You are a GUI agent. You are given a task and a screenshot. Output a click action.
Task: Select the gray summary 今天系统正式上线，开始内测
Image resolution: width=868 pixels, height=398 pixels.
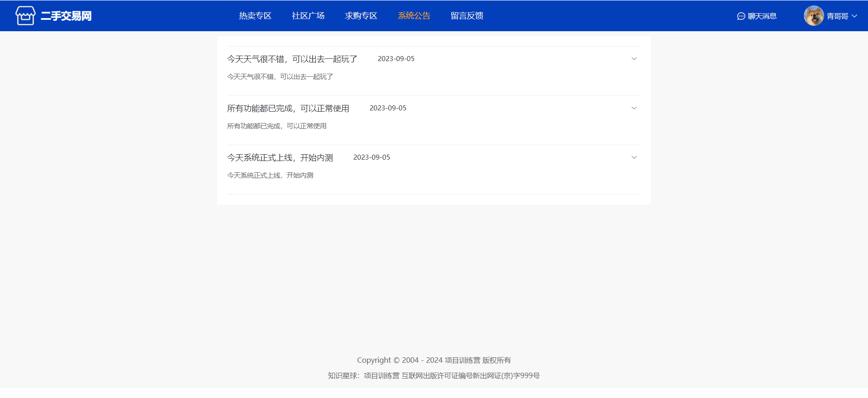point(270,175)
